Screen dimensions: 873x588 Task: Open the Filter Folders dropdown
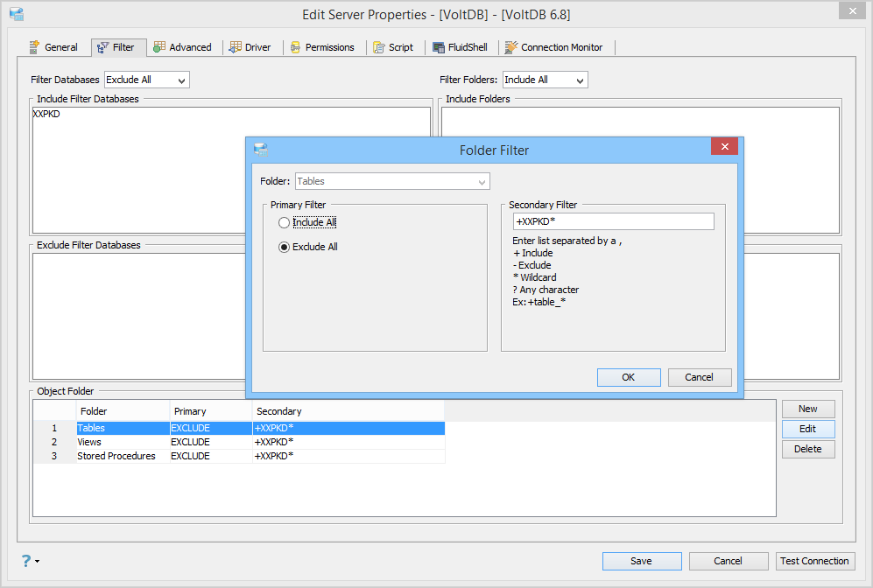point(545,80)
